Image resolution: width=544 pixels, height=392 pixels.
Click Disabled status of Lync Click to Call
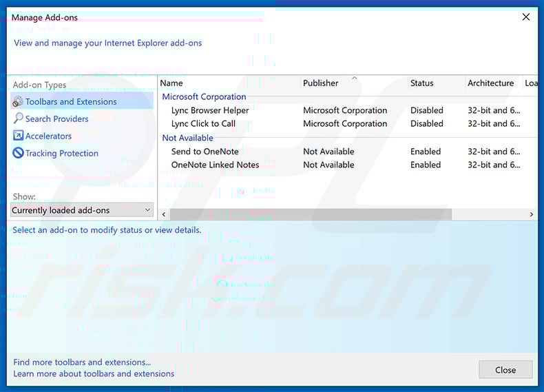[427, 123]
